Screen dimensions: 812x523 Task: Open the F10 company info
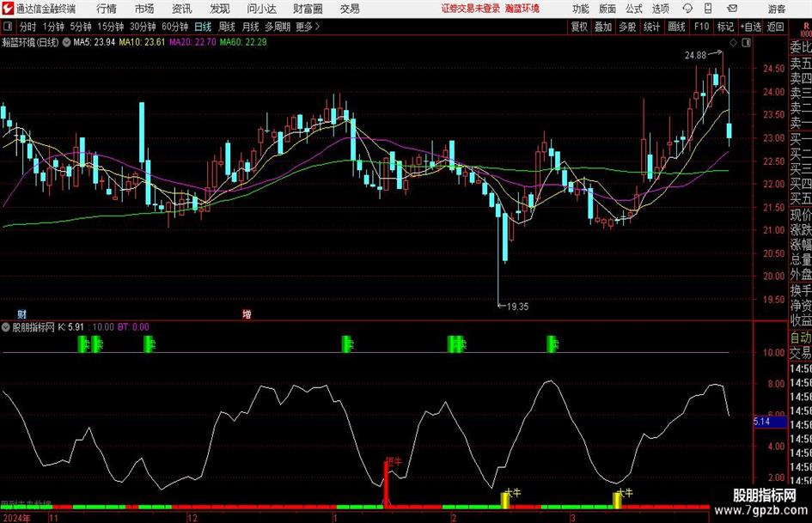click(x=701, y=27)
